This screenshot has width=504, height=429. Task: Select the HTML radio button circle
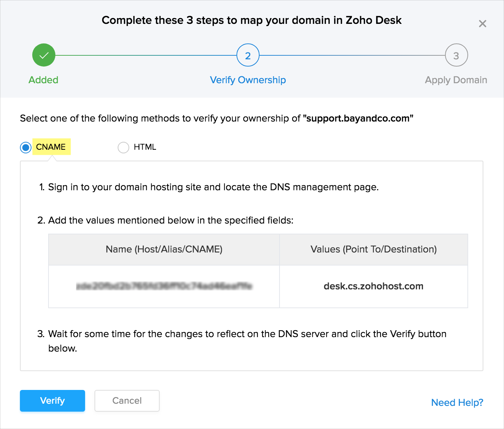pyautogui.click(x=123, y=147)
